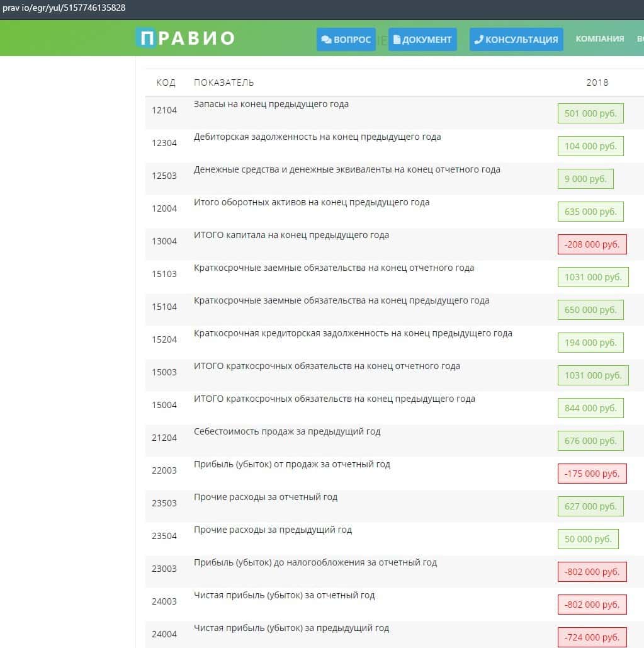Image resolution: width=644 pixels, height=648 pixels.
Task: Select the 676 000 руб. value badge
Action: pyautogui.click(x=590, y=441)
